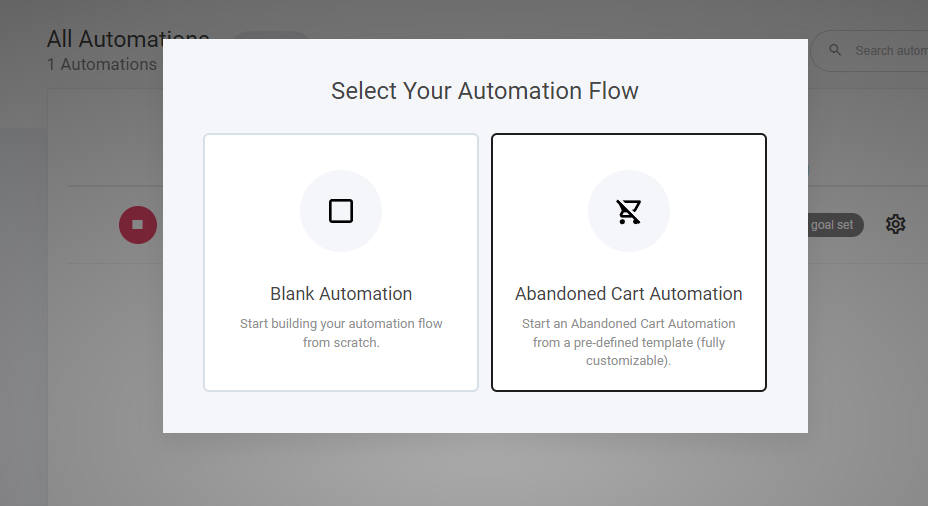Click the "1 Automations" count label
The height and width of the screenshot is (506, 928).
tap(101, 65)
